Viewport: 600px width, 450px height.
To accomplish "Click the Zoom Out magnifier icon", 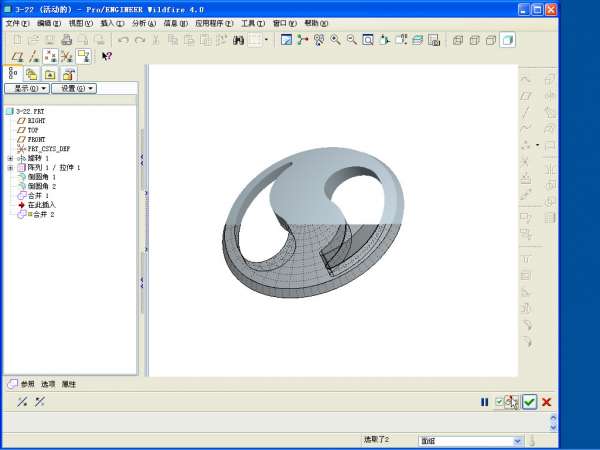I will (351, 40).
